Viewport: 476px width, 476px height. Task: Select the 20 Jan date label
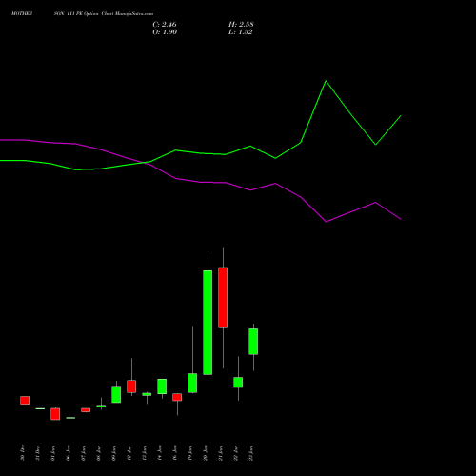point(205,453)
